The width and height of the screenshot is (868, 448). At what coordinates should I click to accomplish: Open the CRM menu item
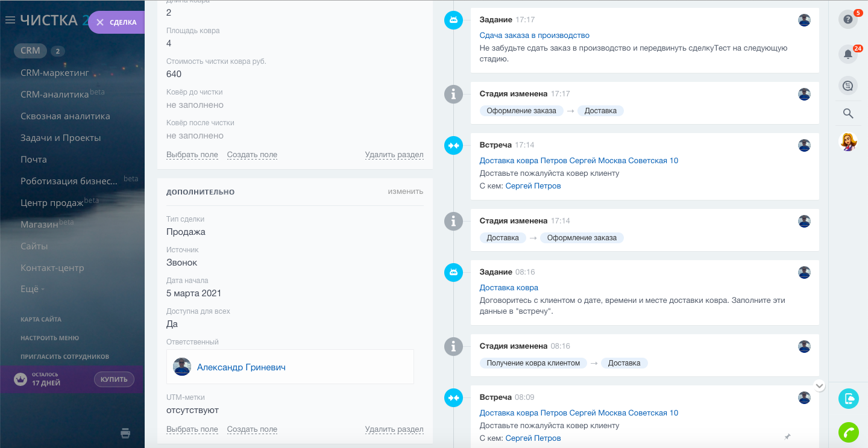pyautogui.click(x=30, y=51)
